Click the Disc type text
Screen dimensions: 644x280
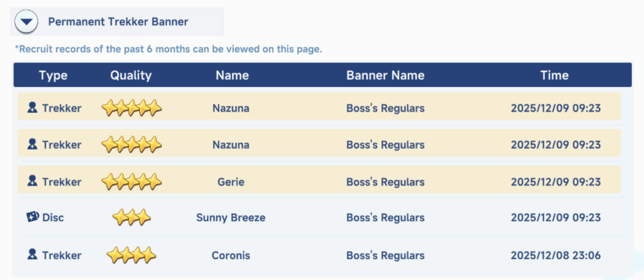point(53,218)
